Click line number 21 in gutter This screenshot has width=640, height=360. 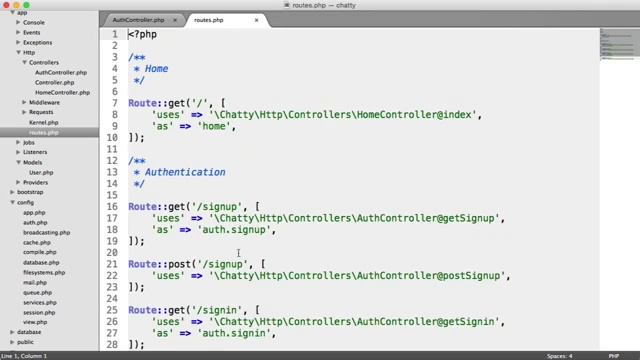pyautogui.click(x=112, y=264)
